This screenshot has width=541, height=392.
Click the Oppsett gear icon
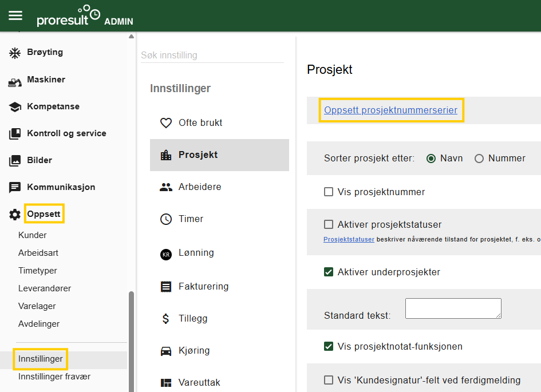(14, 215)
